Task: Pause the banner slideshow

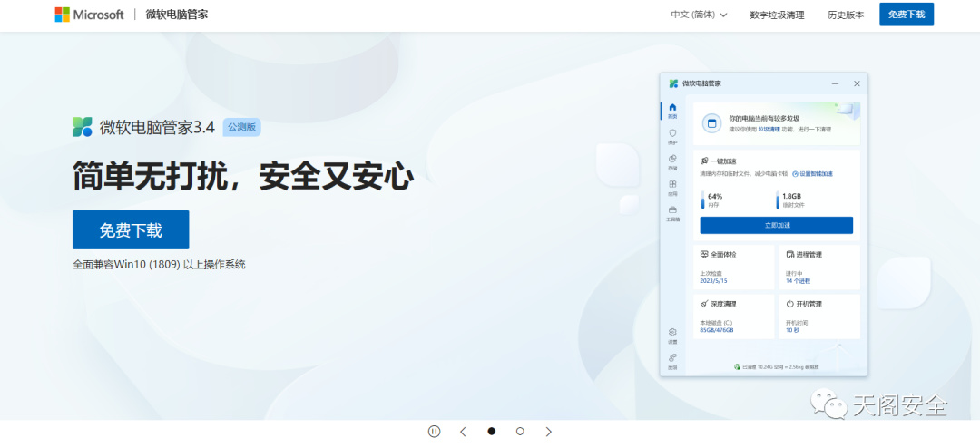Action: coord(435,431)
